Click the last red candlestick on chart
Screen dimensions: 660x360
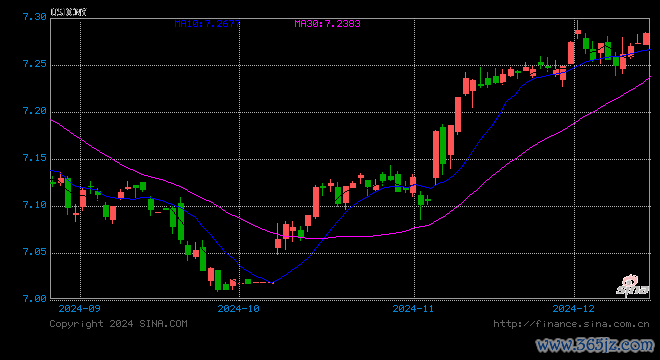click(646, 39)
